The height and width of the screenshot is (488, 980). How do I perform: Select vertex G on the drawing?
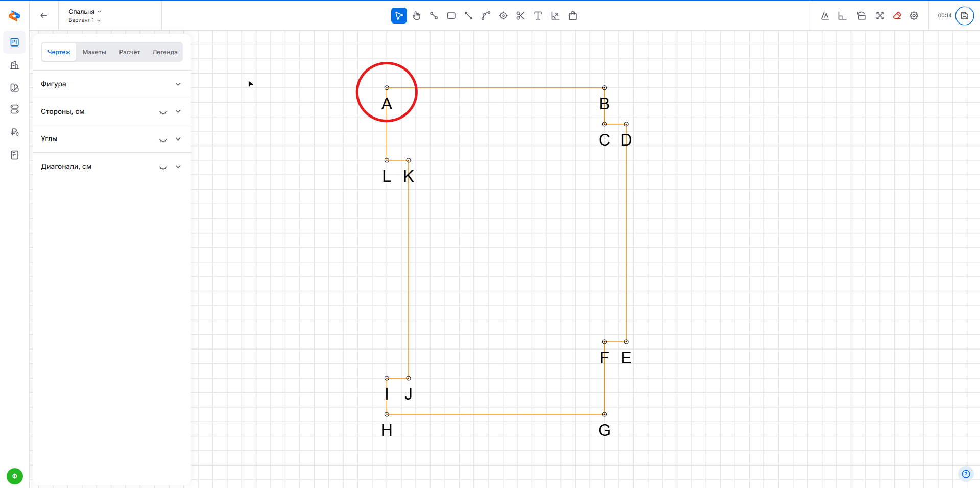pos(604,414)
